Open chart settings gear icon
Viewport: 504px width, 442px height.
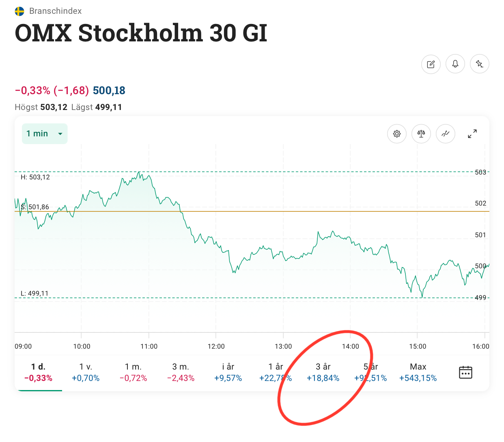pos(396,134)
